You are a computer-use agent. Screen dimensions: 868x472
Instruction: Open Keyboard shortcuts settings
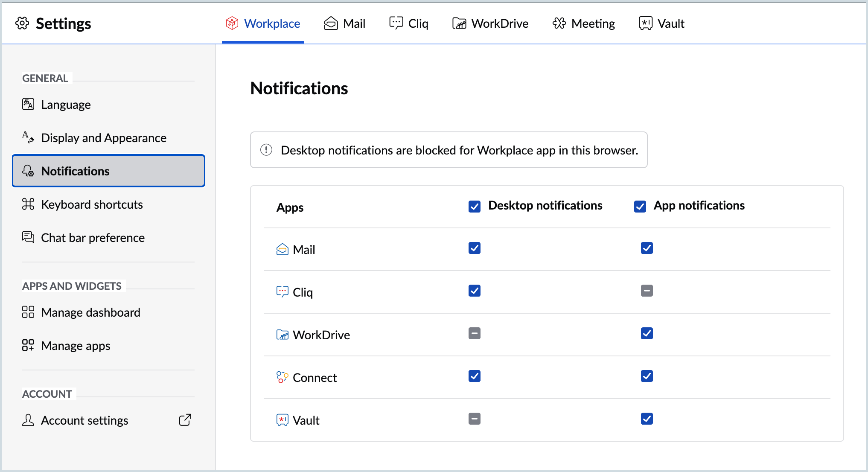click(108, 204)
